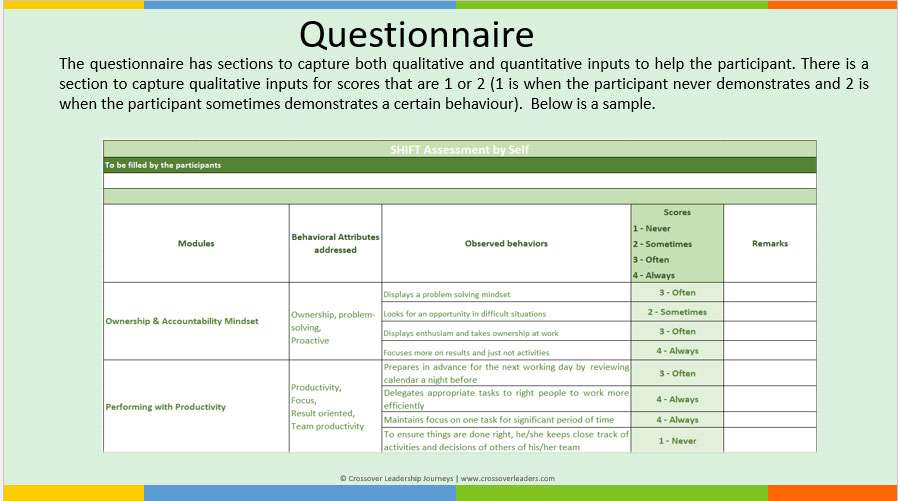
Task: Select the Remarks column header
Action: [769, 243]
